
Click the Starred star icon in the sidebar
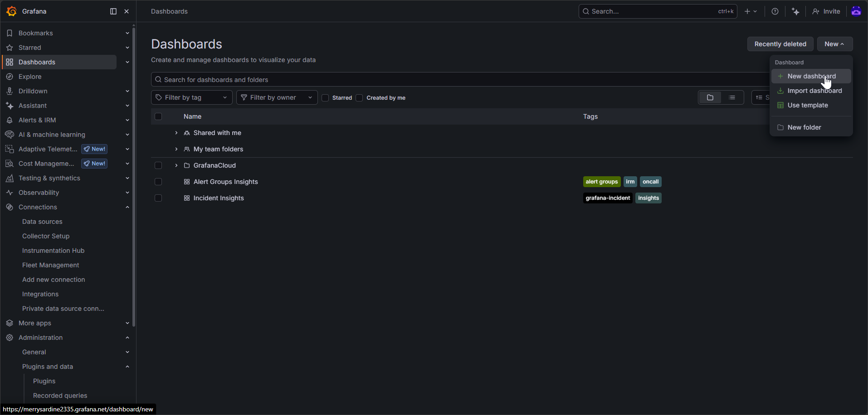point(10,48)
